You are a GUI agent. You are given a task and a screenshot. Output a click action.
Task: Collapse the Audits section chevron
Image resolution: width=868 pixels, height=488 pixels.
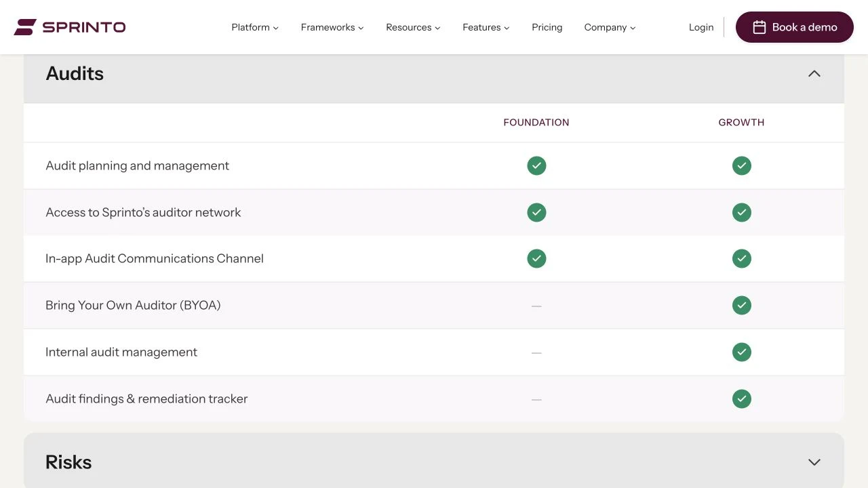814,73
